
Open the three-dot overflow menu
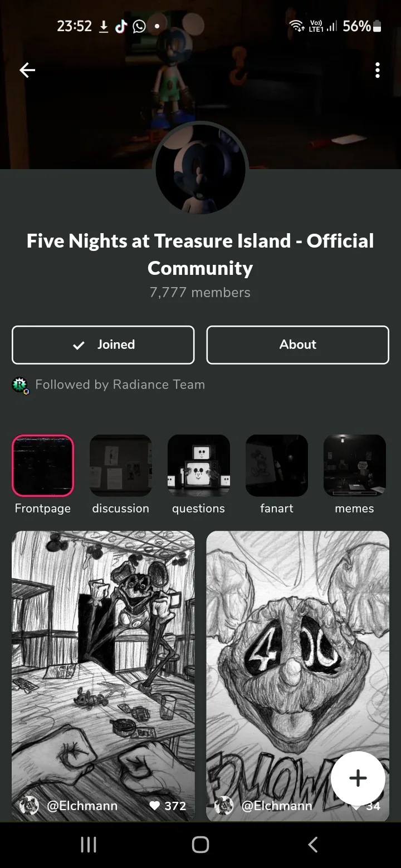coord(378,70)
